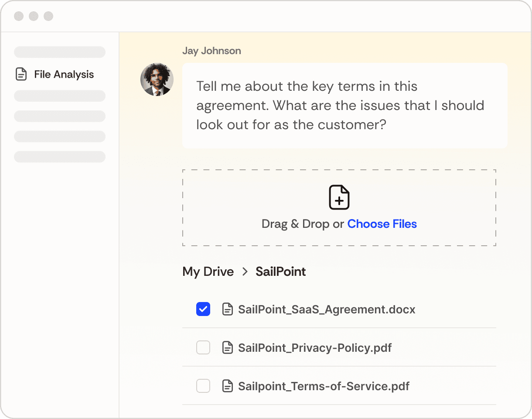The height and width of the screenshot is (419, 532).
Task: Open File Analysis in the sidebar
Action: (x=55, y=74)
